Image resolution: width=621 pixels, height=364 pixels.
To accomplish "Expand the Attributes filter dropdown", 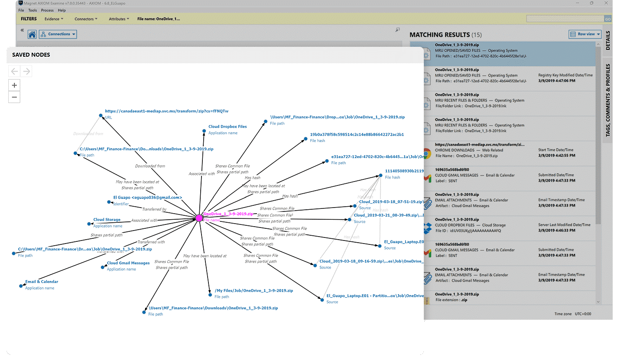I will (x=119, y=19).
